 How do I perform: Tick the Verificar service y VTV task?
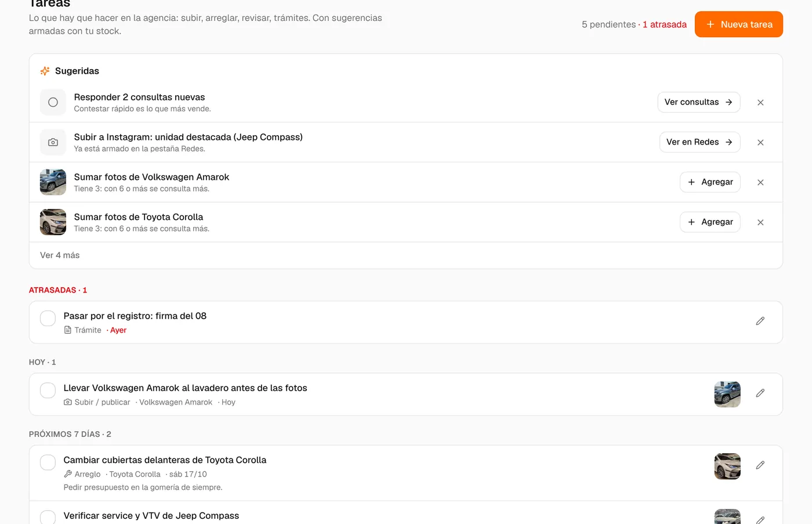click(48, 518)
